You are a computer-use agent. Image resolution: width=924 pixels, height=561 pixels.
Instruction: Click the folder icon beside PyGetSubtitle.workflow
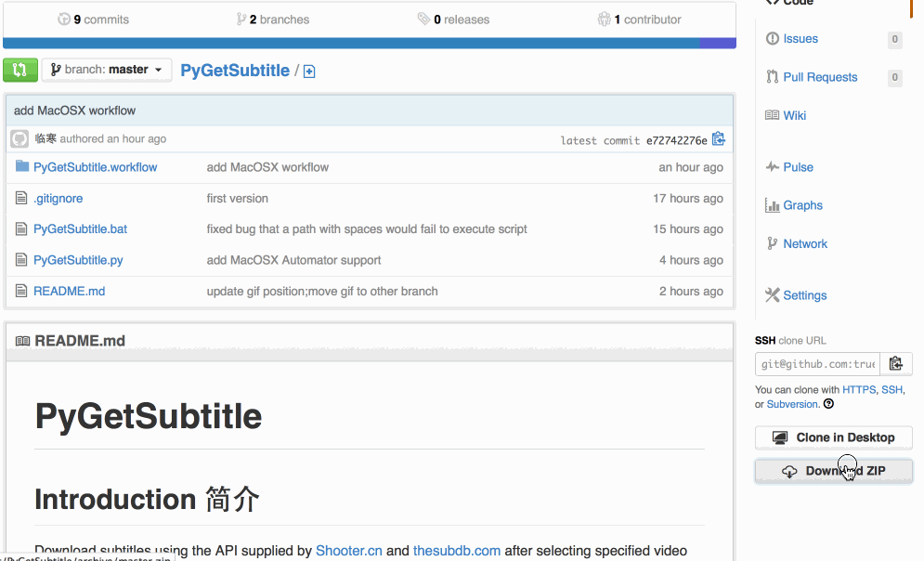tap(21, 166)
